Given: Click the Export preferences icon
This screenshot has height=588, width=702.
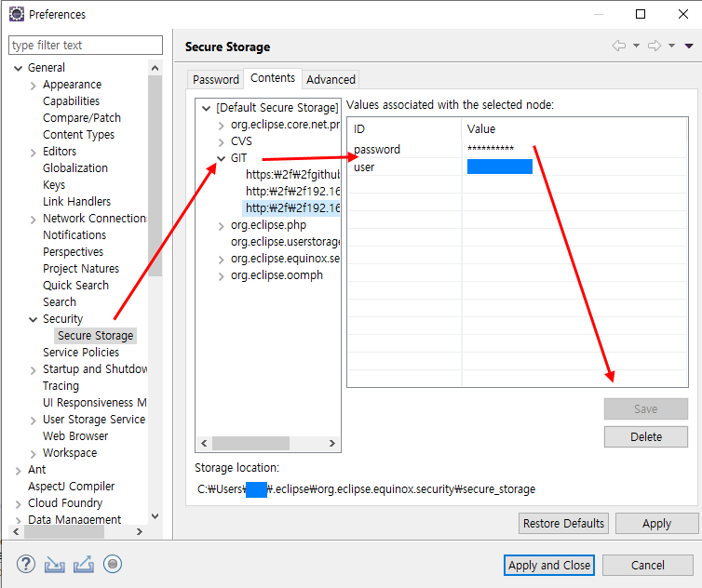Looking at the screenshot, I should pos(84,564).
